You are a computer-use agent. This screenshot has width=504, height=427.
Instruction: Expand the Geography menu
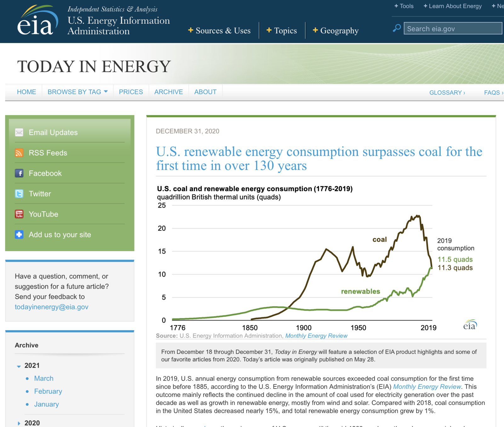click(x=335, y=31)
